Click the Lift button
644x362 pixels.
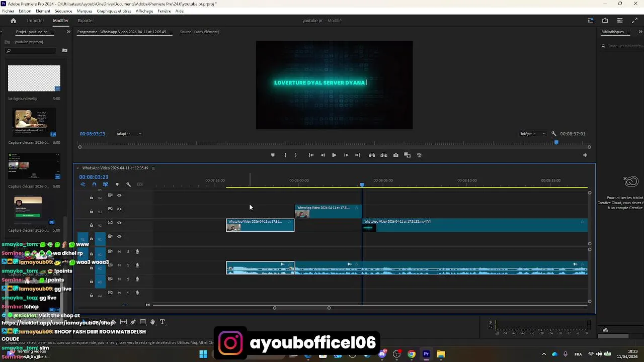tap(372, 155)
